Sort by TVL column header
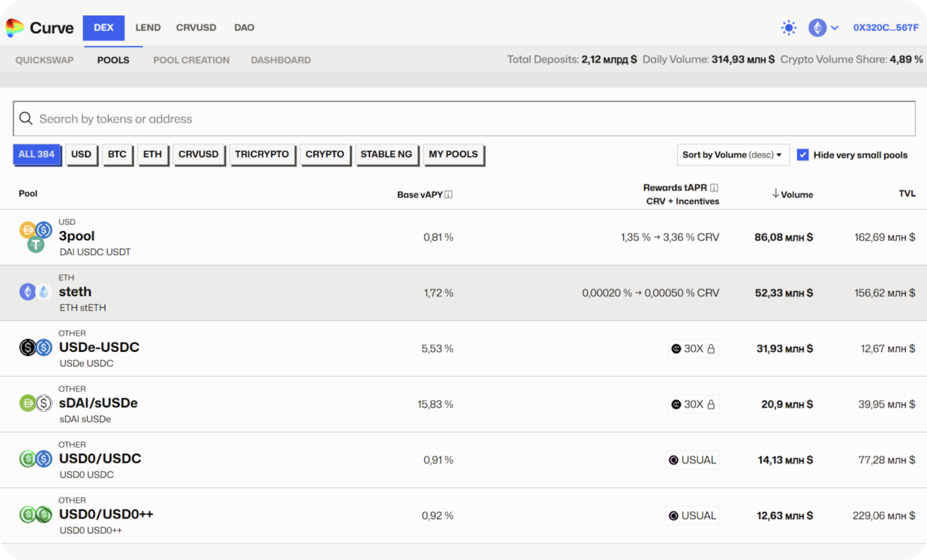Viewport: 927px width, 560px height. tap(907, 193)
